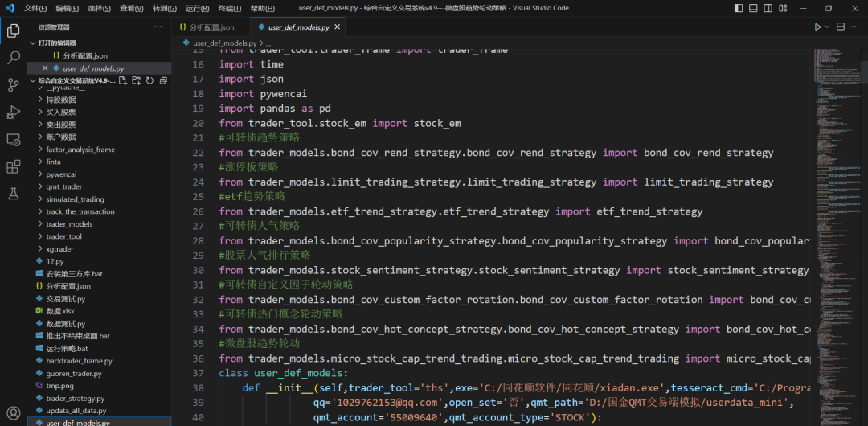This screenshot has width=868, height=426.
Task: Open Run and Debug view
Action: click(x=14, y=112)
